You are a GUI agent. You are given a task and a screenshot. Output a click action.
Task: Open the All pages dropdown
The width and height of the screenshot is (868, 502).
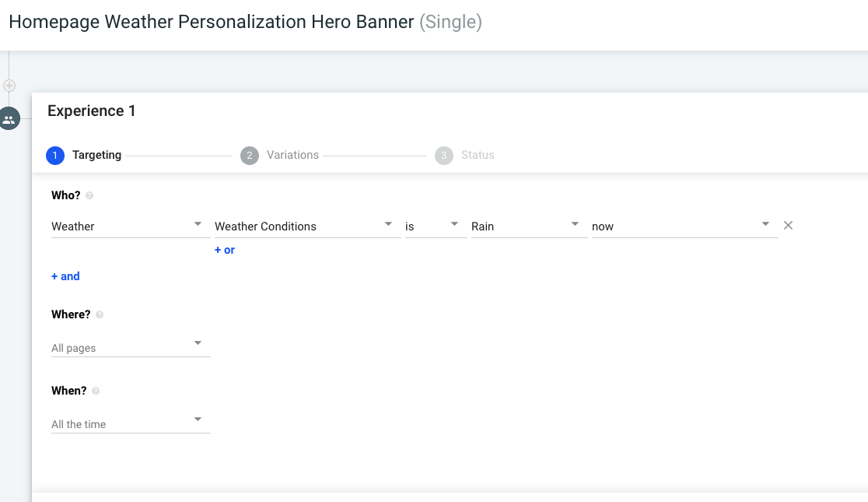(x=131, y=347)
